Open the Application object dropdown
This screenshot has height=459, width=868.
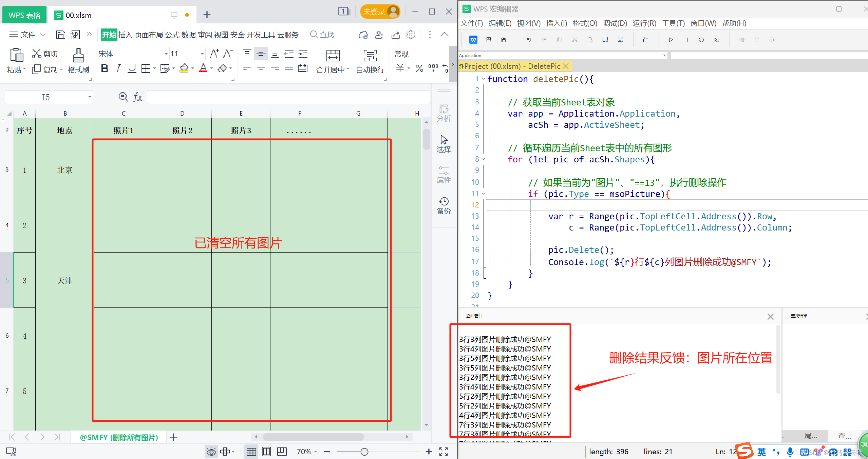click(664, 55)
